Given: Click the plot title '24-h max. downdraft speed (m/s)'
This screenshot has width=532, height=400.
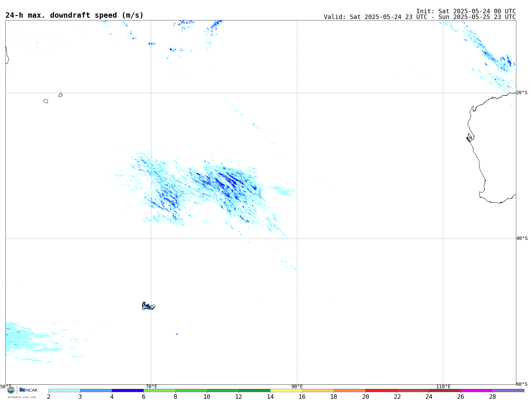Looking at the screenshot, I should tap(74, 15).
